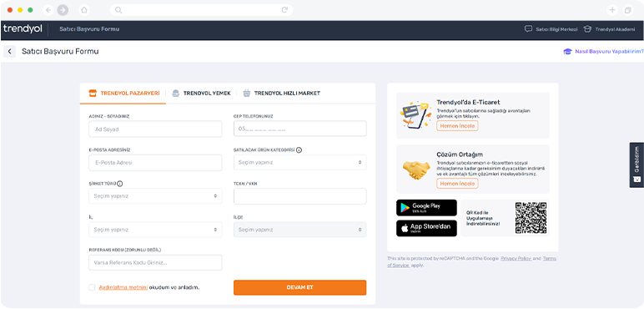Screen dimensions: 644x309
Task: Click the trendyol logo
Action: 23,29
